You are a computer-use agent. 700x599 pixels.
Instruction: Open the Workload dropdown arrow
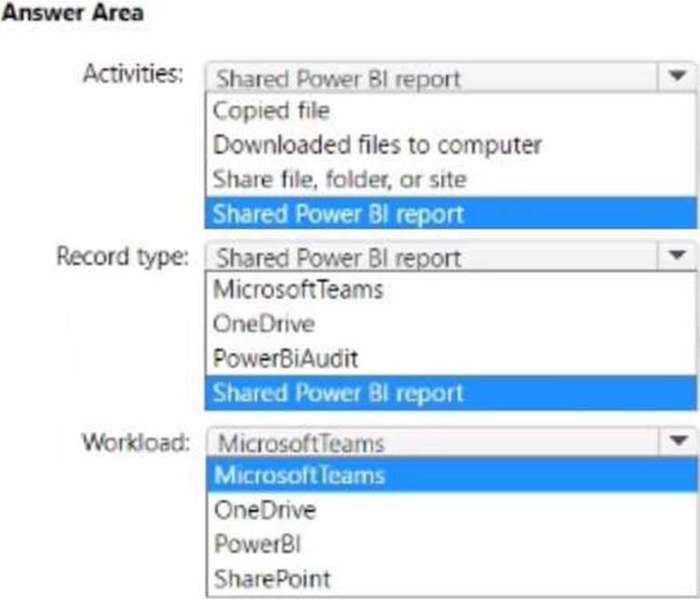pyautogui.click(x=677, y=442)
